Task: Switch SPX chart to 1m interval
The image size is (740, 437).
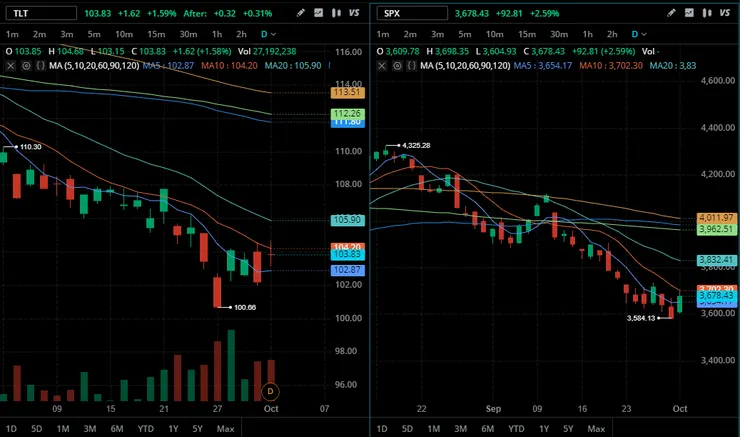Action: (x=383, y=34)
